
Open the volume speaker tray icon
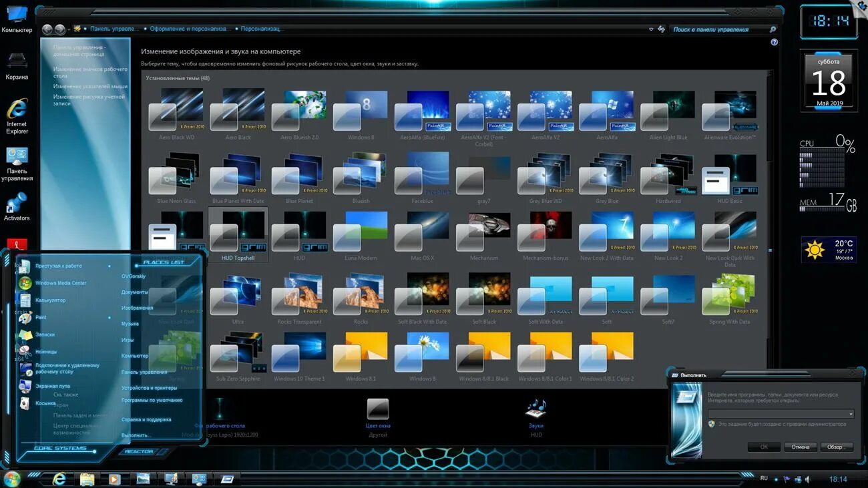pyautogui.click(x=807, y=479)
